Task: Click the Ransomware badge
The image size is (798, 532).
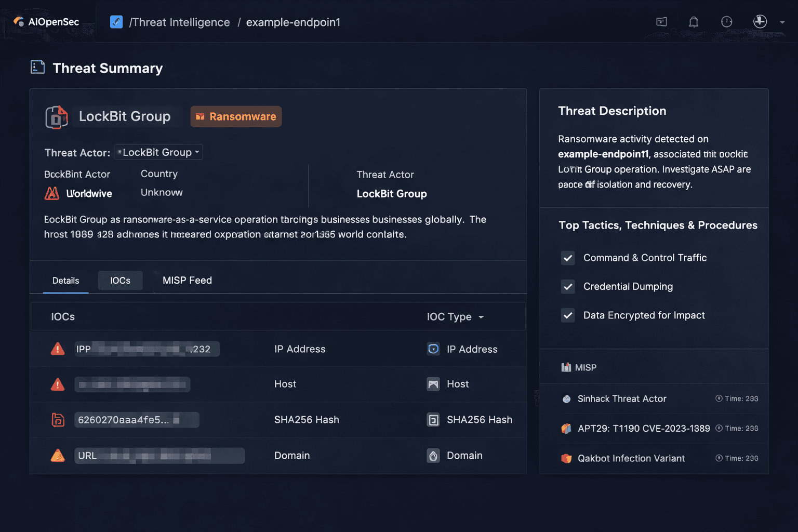Action: (x=236, y=116)
